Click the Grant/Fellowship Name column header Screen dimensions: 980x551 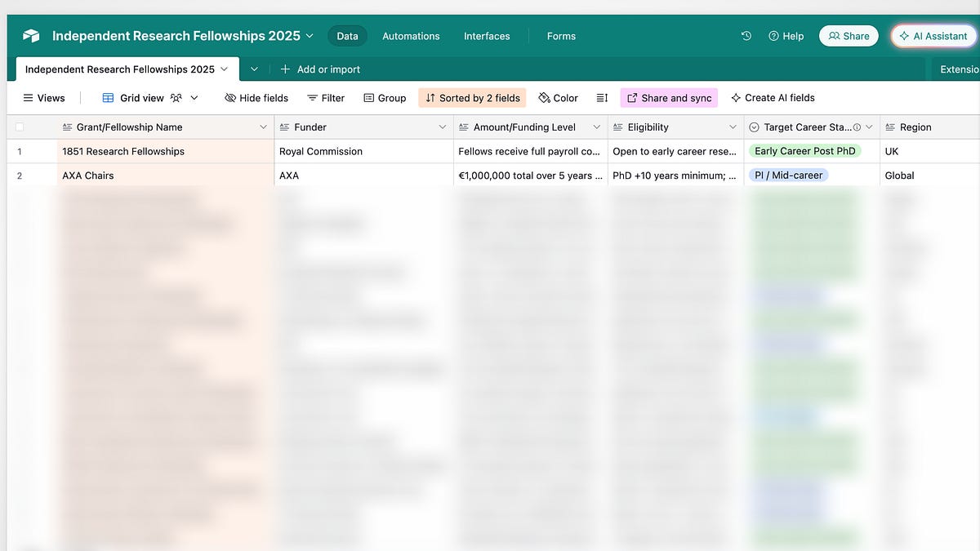point(165,127)
